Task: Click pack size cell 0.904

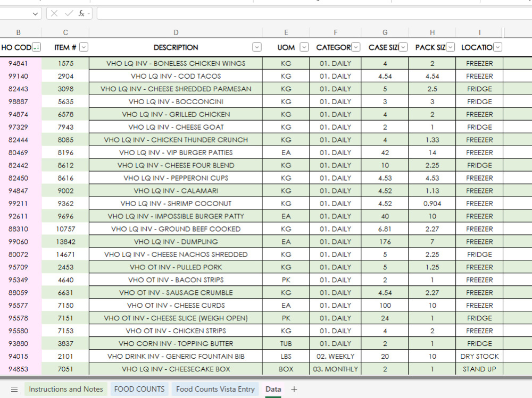Action: tap(432, 204)
